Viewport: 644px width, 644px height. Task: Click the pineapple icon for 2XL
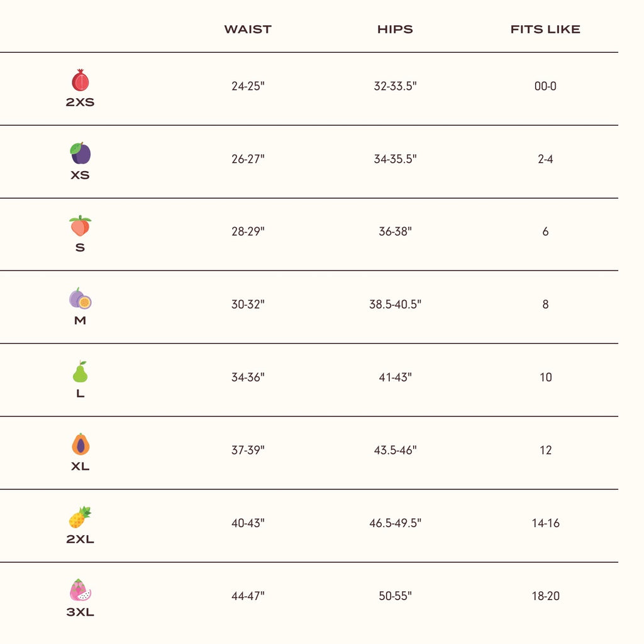coord(80,517)
